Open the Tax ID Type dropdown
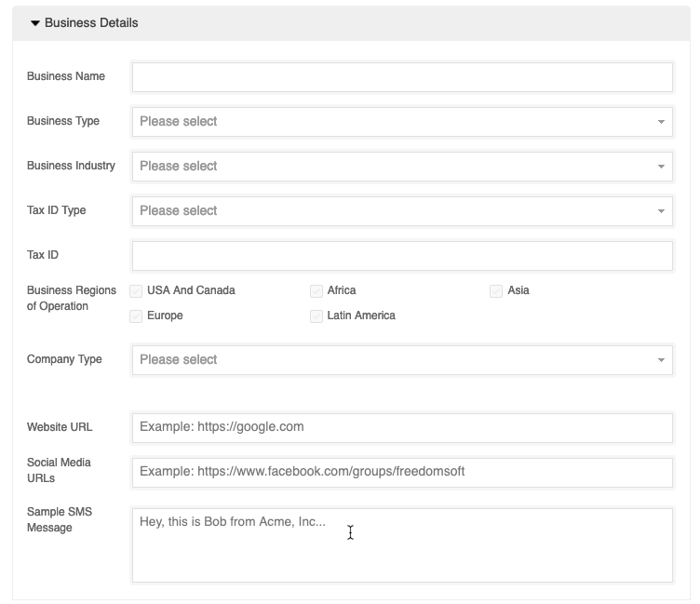Image resolution: width=700 pixels, height=604 pixels. pos(402,211)
